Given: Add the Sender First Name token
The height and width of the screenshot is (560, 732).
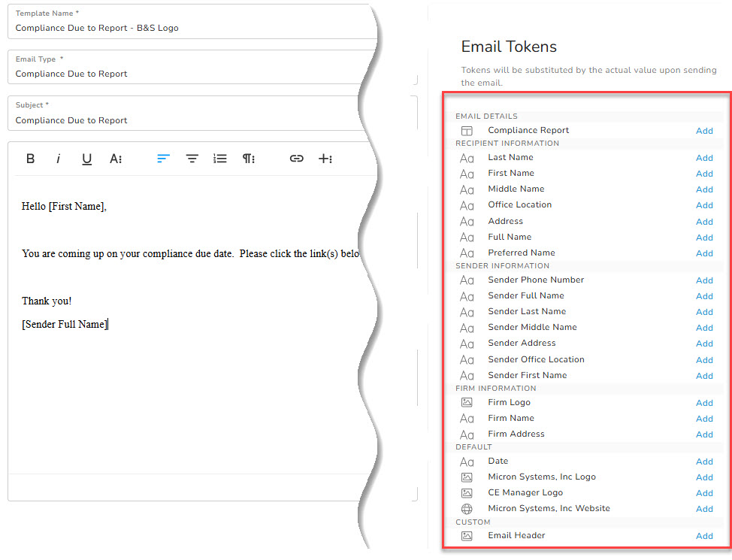Looking at the screenshot, I should pyautogui.click(x=704, y=376).
